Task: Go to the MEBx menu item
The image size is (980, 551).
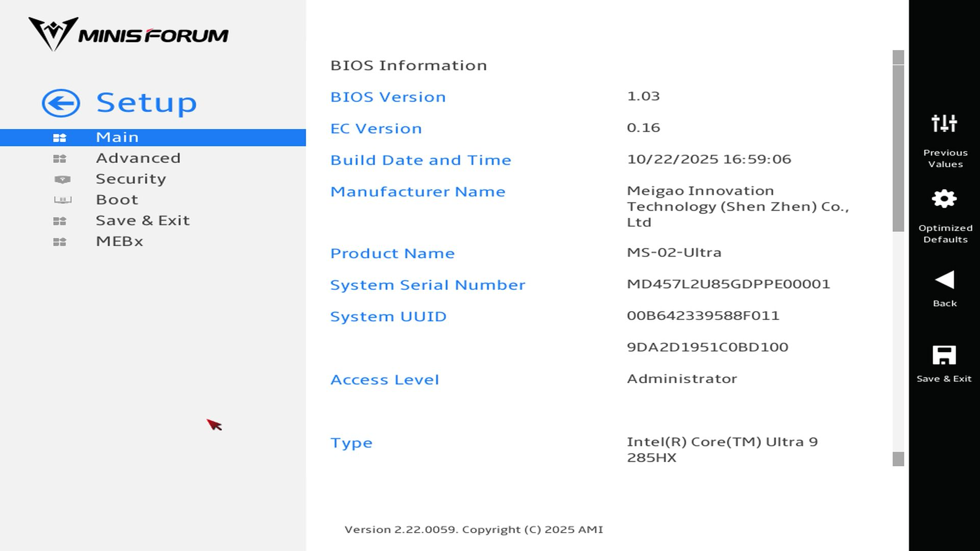Action: tap(119, 241)
